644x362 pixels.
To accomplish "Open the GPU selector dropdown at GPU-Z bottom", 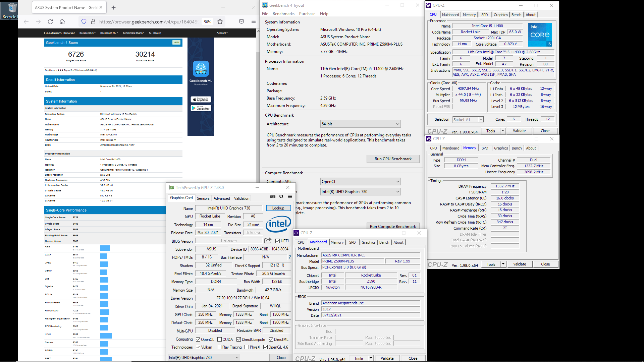I will tap(204, 358).
